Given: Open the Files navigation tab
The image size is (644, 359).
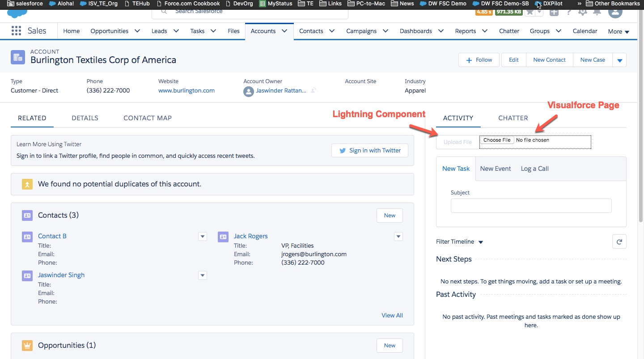Looking at the screenshot, I should pyautogui.click(x=234, y=31).
